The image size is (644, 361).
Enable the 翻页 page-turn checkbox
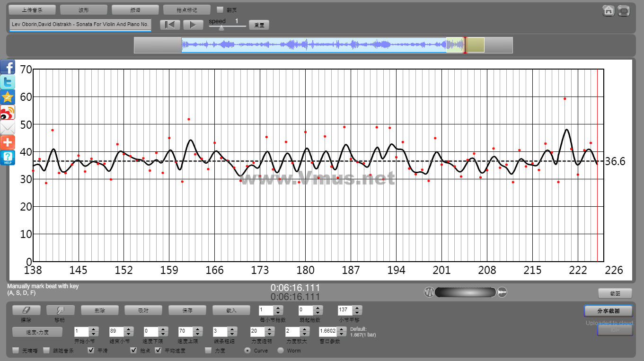point(220,9)
